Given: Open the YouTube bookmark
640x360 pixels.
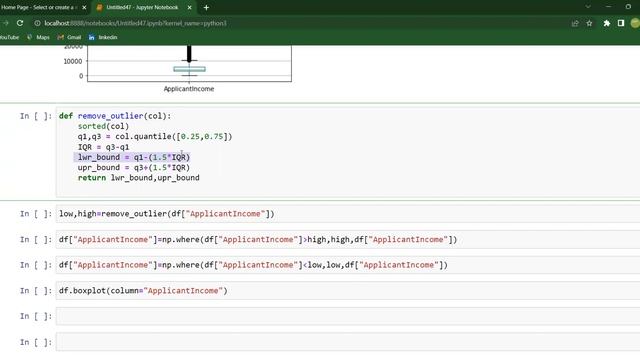Looking at the screenshot, I should pyautogui.click(x=9, y=37).
